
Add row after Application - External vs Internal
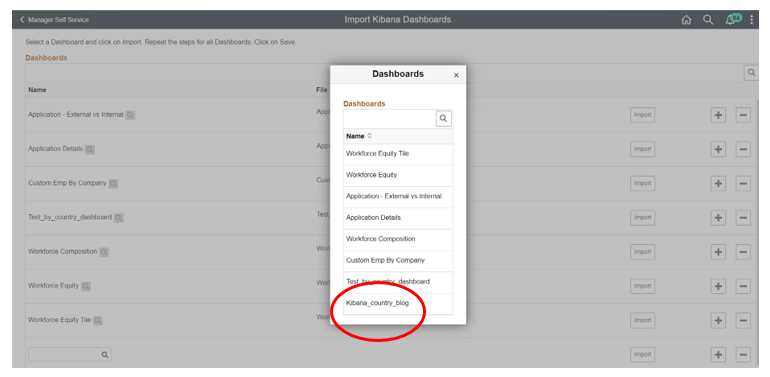718,115
